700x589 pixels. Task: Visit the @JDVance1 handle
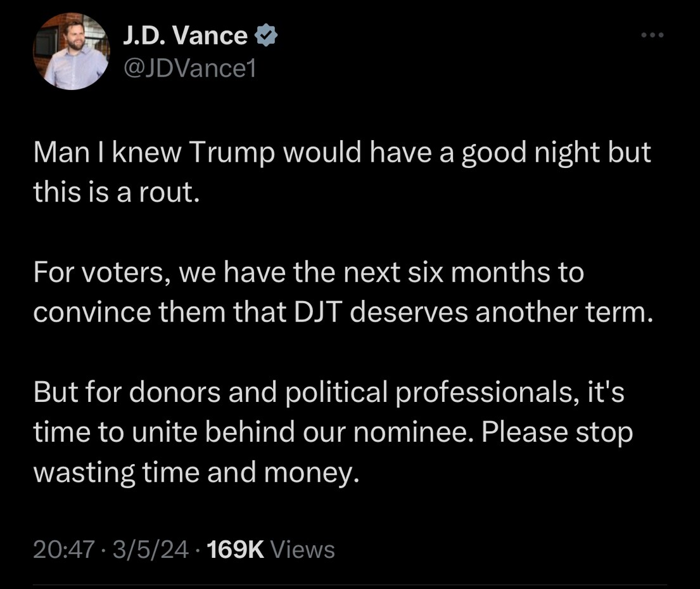click(x=190, y=68)
